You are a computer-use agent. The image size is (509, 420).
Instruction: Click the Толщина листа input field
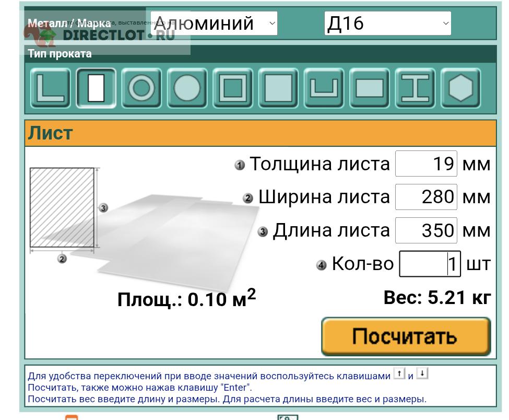426,164
